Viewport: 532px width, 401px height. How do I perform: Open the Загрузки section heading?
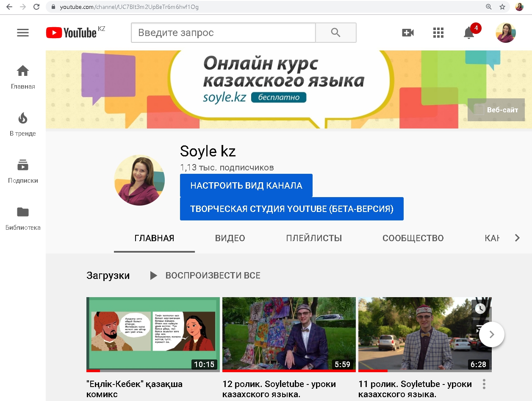(x=108, y=276)
